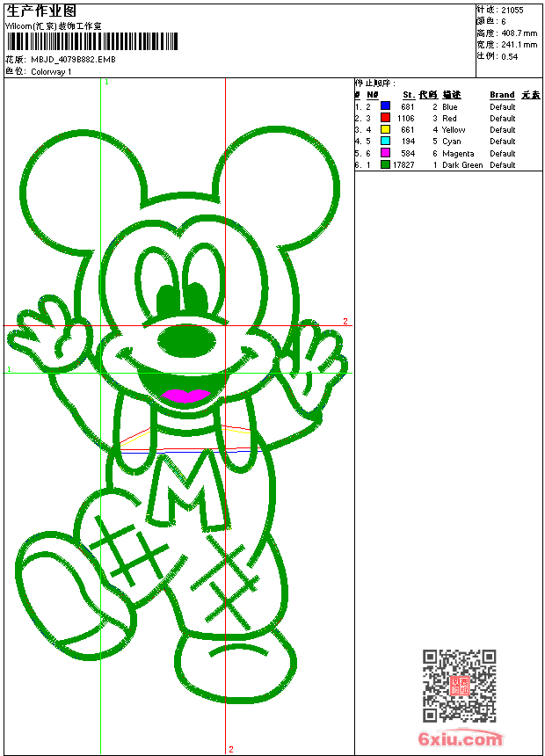This screenshot has height=756, width=545.
Task: Click 'Default' brand in the Blue row
Action: 502,107
